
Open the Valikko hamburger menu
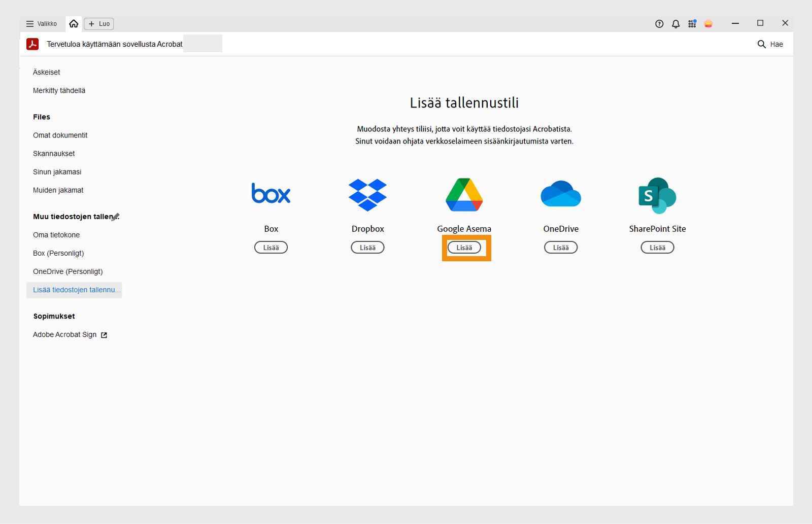pyautogui.click(x=29, y=23)
